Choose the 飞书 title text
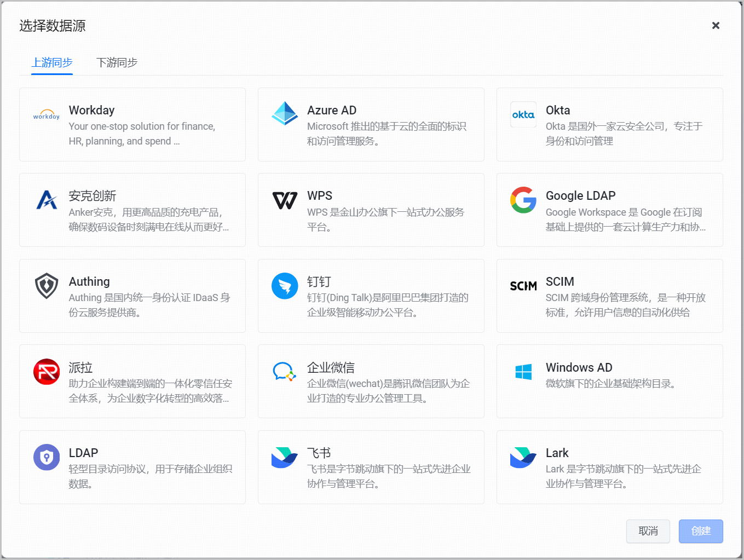 [319, 453]
